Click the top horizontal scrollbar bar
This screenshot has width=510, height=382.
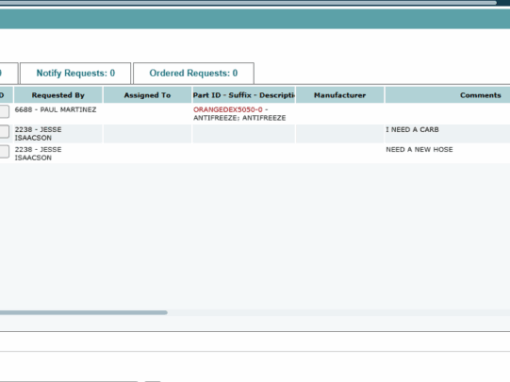tap(248, 3)
